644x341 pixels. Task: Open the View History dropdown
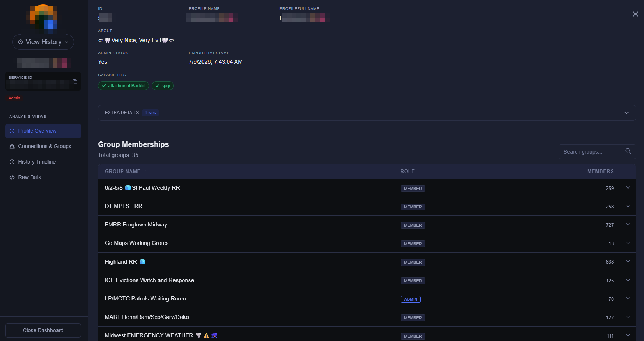tap(43, 42)
